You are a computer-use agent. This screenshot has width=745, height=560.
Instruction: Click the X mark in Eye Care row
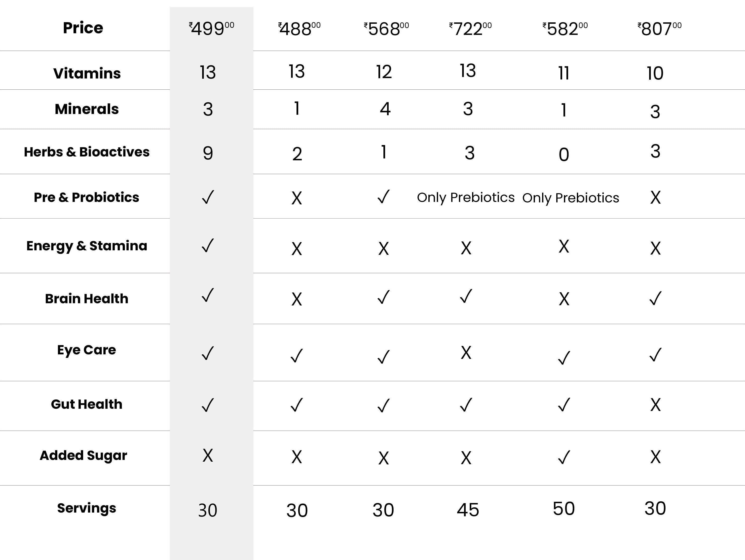tap(466, 353)
